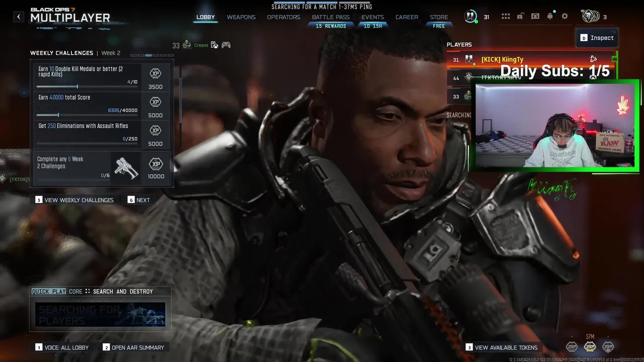The height and width of the screenshot is (362, 644).
Task: Open the Career tab
Action: point(407,17)
